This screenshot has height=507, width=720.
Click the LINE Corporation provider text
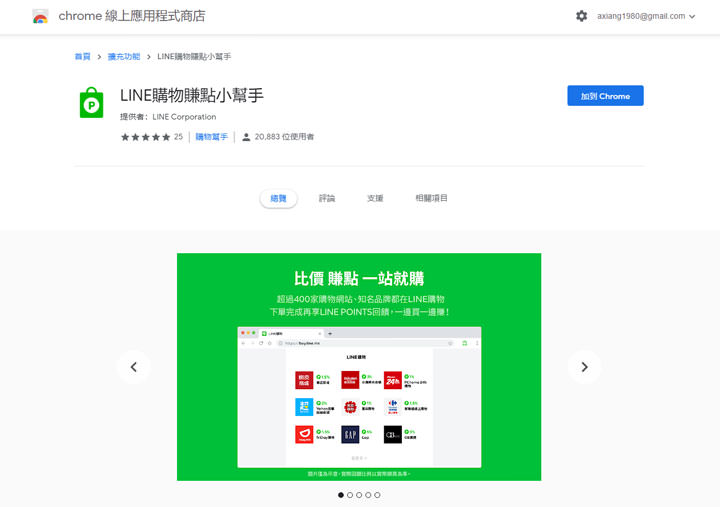(x=184, y=117)
